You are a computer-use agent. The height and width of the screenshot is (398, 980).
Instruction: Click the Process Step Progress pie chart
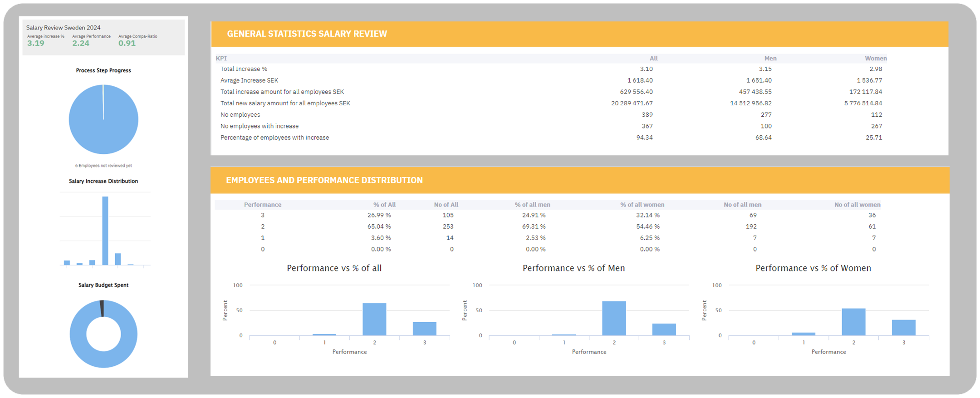103,119
